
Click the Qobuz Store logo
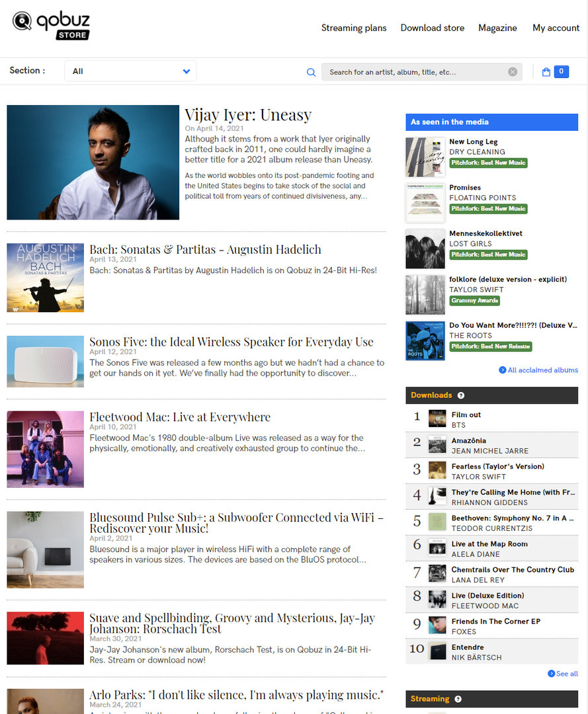coord(51,26)
